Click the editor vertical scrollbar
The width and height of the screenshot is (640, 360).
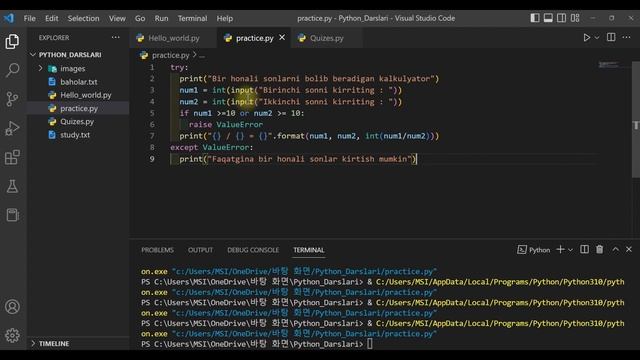(x=636, y=119)
